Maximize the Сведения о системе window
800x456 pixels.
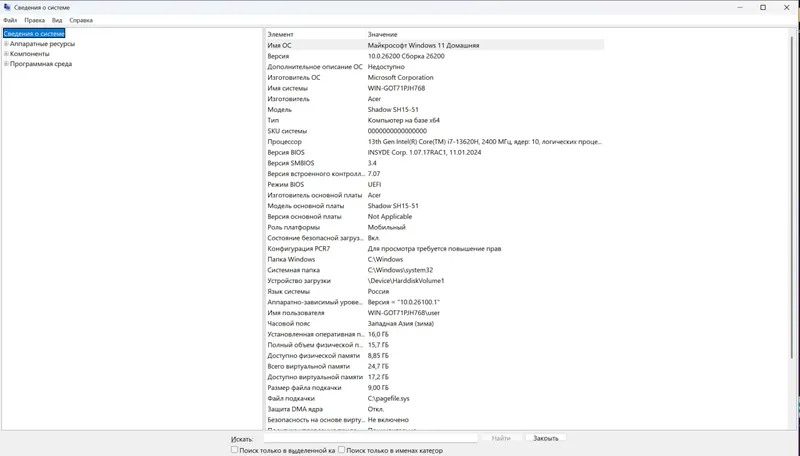tap(763, 7)
